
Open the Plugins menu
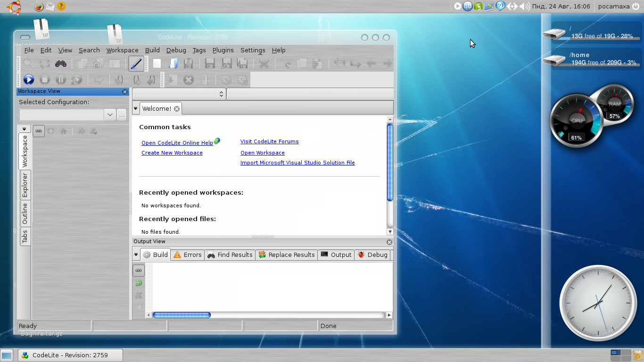pos(223,50)
